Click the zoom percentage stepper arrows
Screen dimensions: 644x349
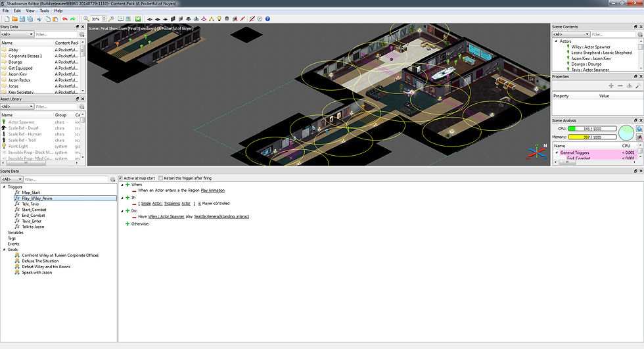tap(104, 19)
